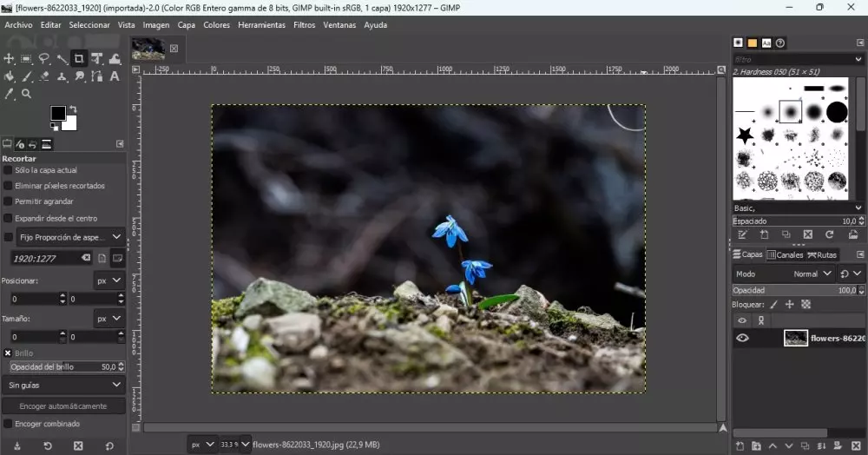Open the 'Basic,' brush tags dropdown
The width and height of the screenshot is (868, 455).
[x=858, y=208]
